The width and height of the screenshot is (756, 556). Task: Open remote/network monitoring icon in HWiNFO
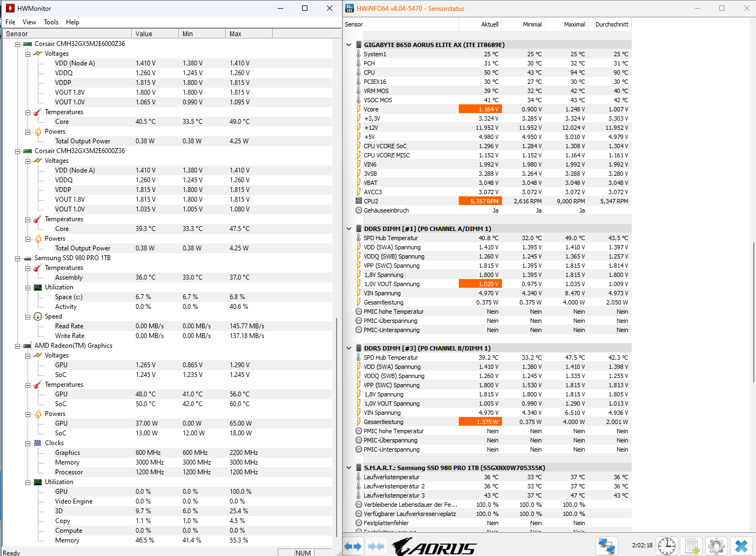[607, 546]
